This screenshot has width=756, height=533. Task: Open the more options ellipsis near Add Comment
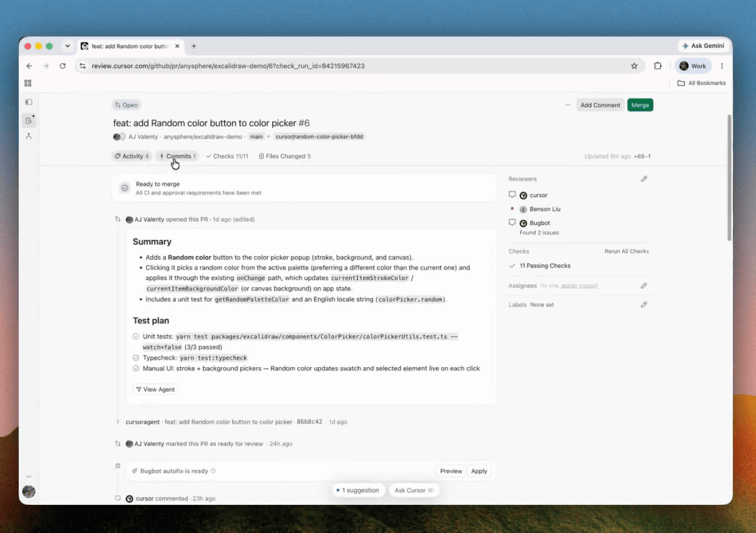pos(568,105)
